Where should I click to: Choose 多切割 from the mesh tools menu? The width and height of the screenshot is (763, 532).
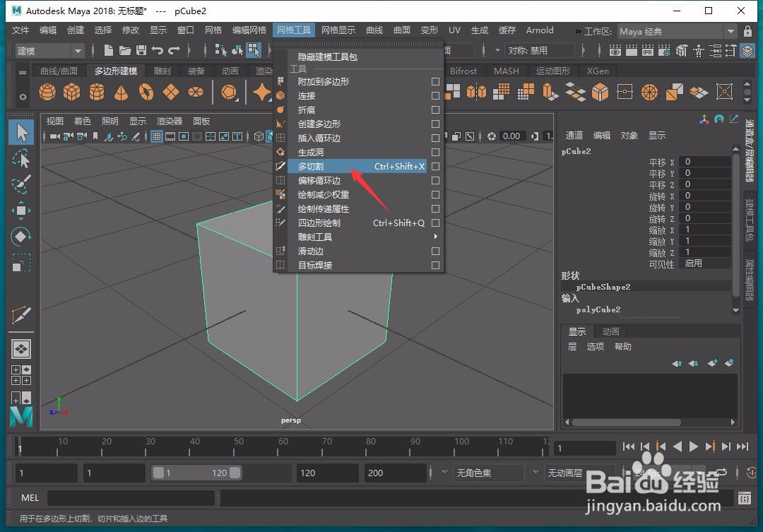[x=311, y=166]
